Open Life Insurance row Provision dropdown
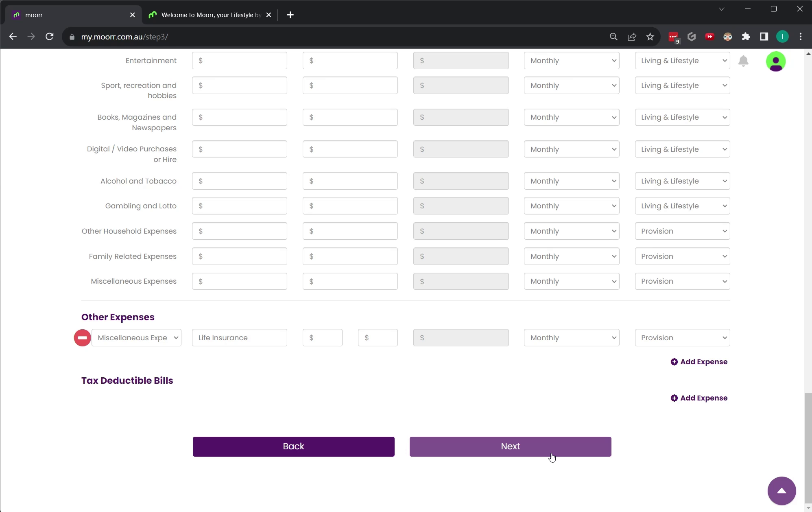The image size is (812, 512). tap(682, 338)
